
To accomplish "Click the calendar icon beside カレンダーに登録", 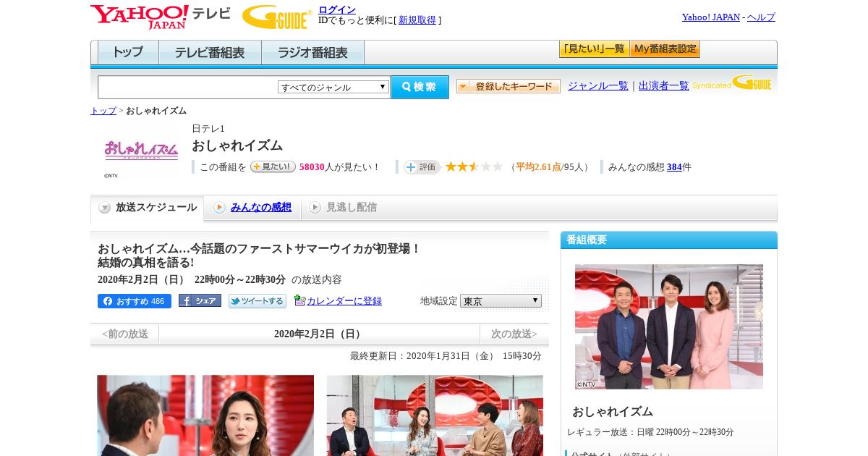I will point(299,300).
